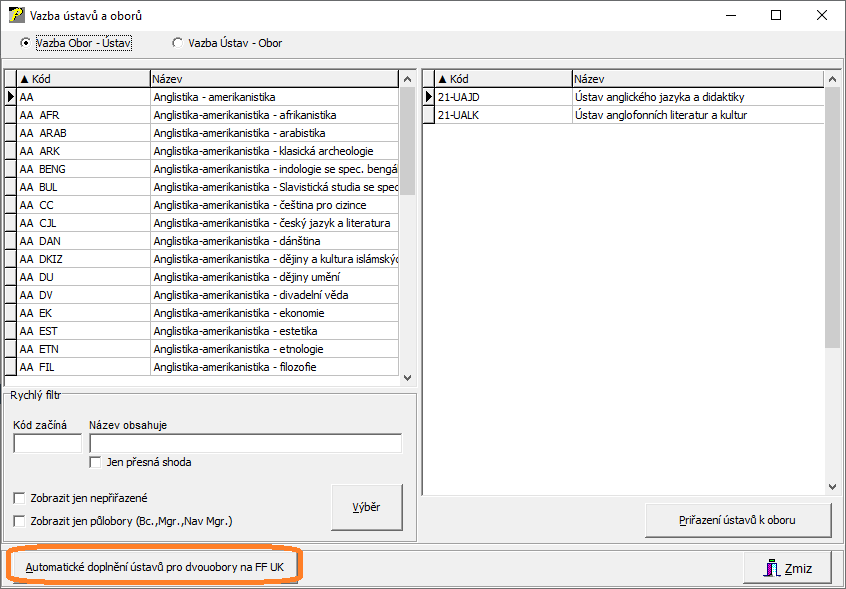Click the left table Název column header

click(x=272, y=79)
